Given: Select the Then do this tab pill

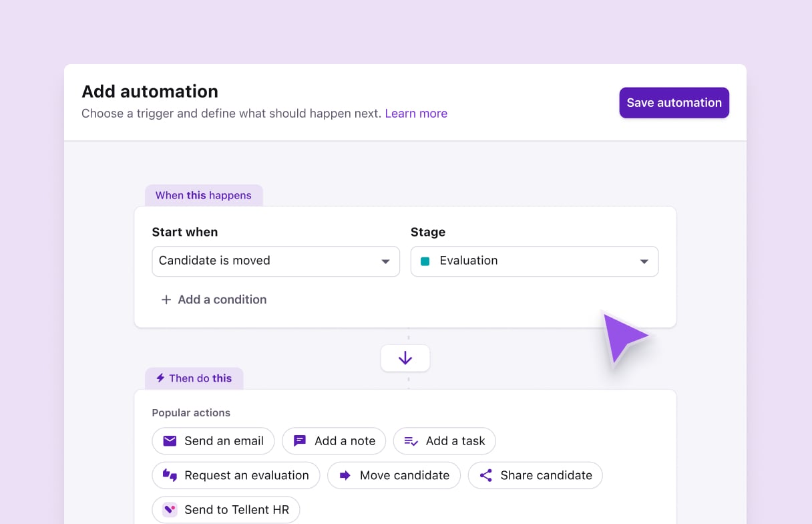Looking at the screenshot, I should point(194,378).
